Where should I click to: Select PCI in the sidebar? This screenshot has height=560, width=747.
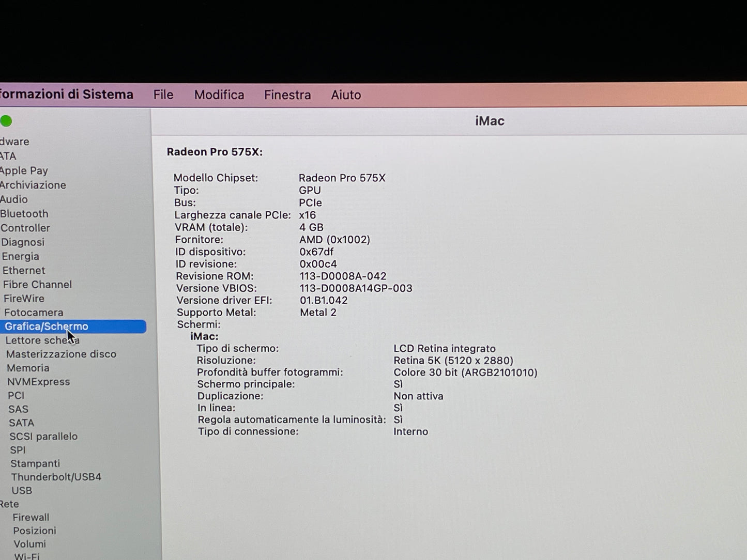[16, 395]
